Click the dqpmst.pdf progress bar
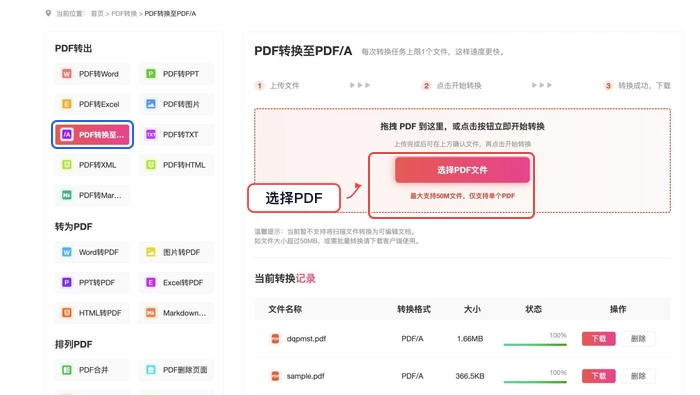 535,344
